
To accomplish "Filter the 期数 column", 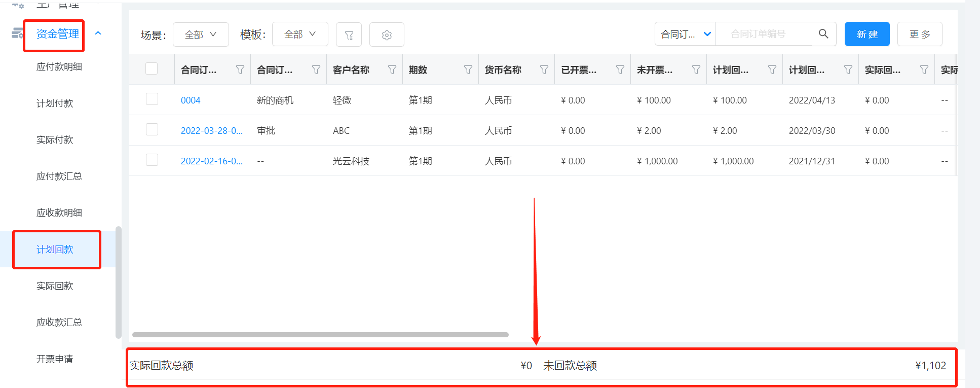I will [x=468, y=69].
